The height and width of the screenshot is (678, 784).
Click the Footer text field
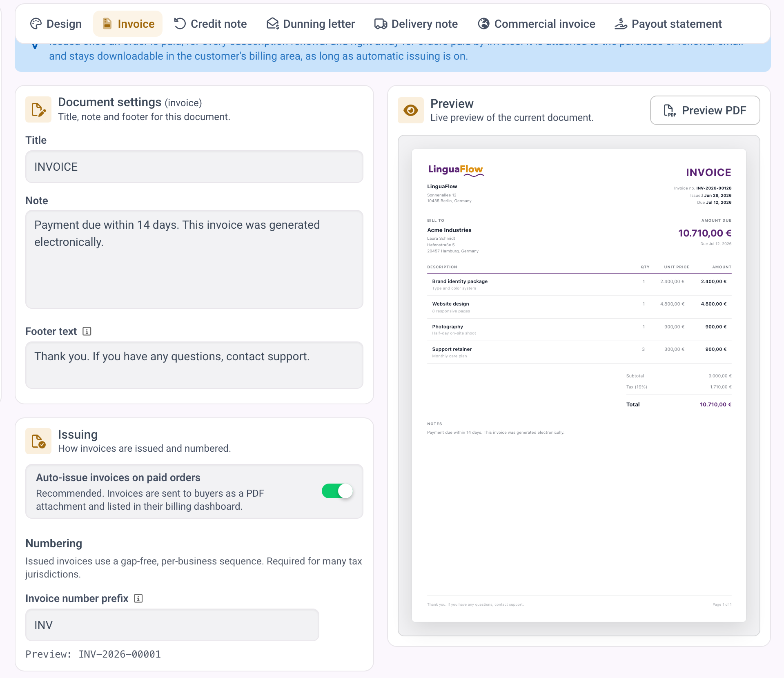click(x=194, y=365)
